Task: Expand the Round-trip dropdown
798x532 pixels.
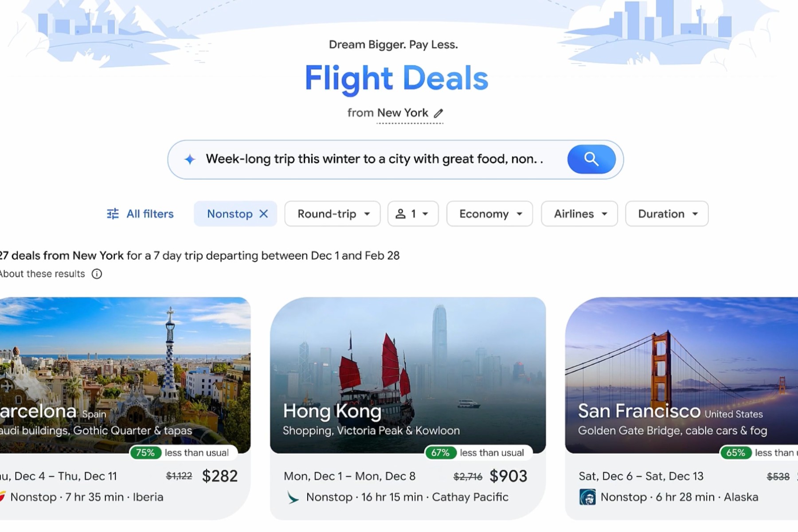Action: pos(332,214)
